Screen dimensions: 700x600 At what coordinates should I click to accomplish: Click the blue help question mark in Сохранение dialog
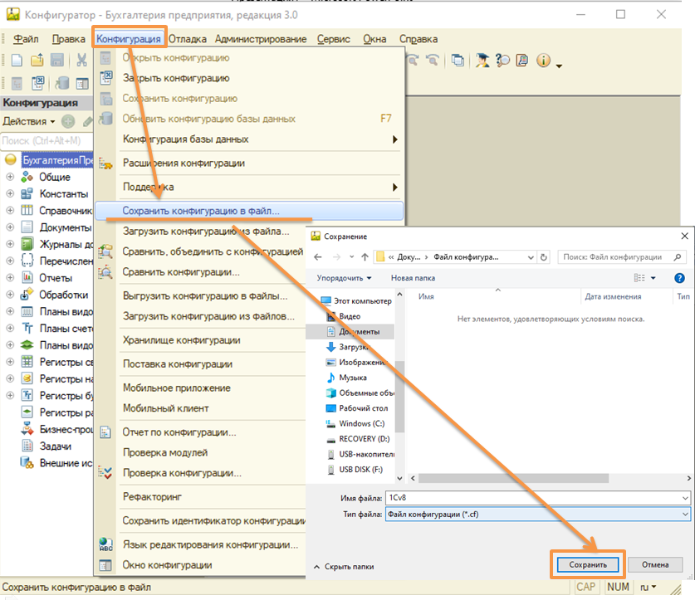pos(679,278)
